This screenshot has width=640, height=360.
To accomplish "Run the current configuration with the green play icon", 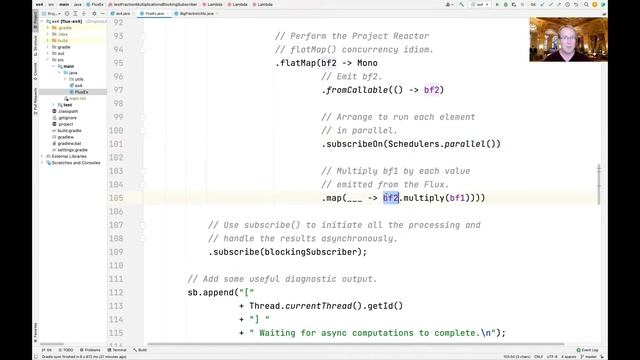I will pyautogui.click(x=497, y=4).
